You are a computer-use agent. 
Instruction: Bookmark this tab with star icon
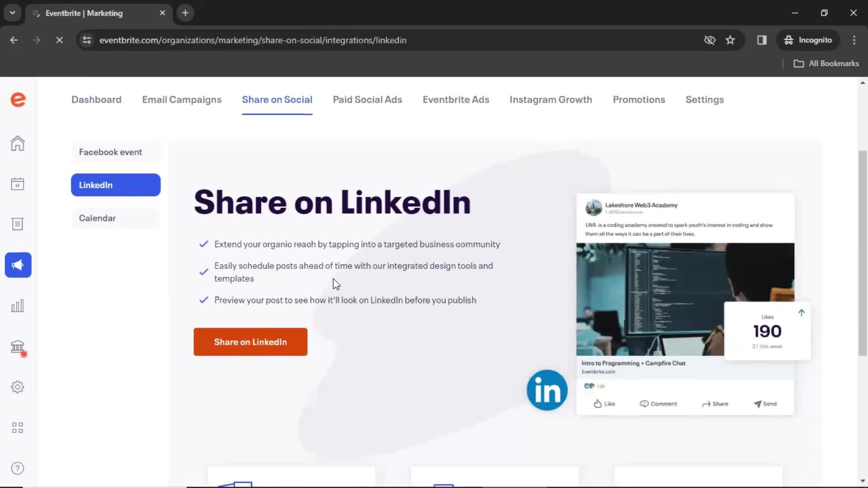[x=730, y=40]
